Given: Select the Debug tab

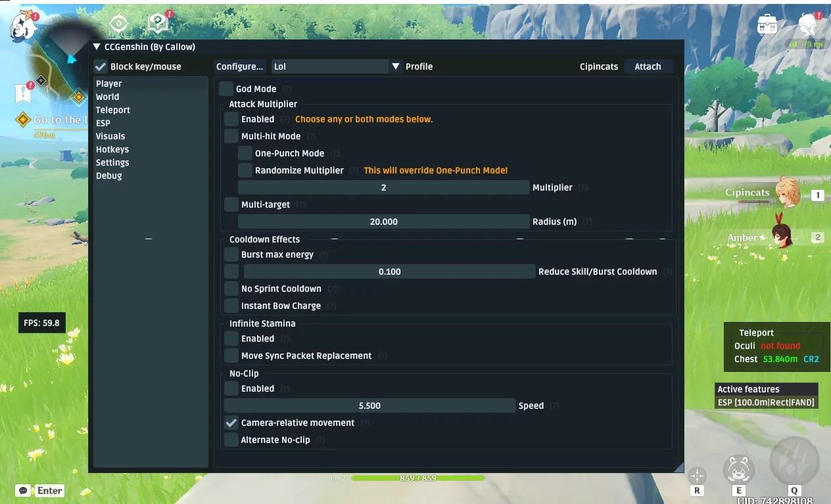Looking at the screenshot, I should click(151, 175).
